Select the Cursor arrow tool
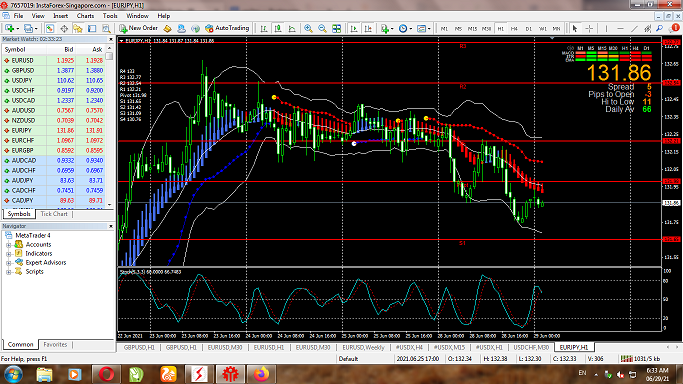This screenshot has width=683, height=384. [x=575, y=28]
